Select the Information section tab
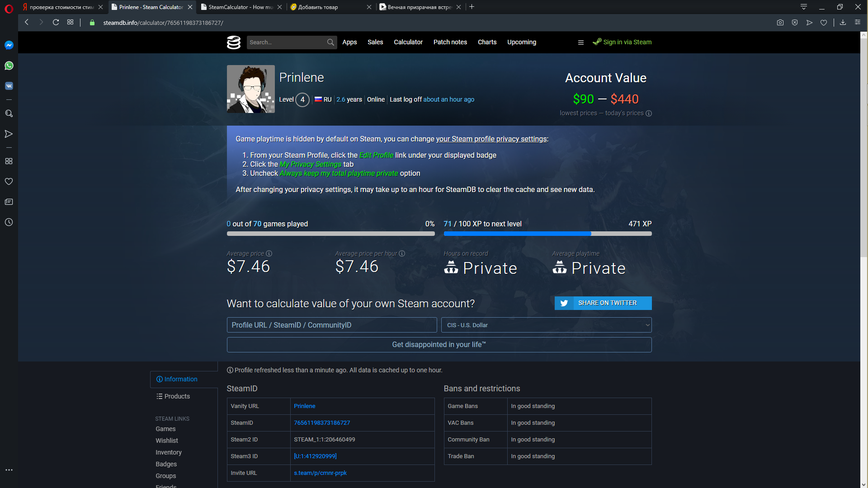The image size is (868, 488). (184, 379)
